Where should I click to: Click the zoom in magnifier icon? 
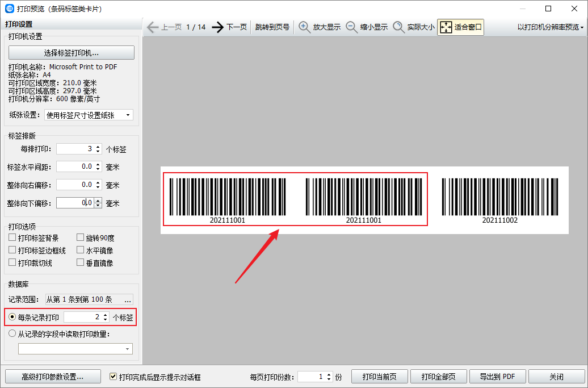(x=305, y=27)
